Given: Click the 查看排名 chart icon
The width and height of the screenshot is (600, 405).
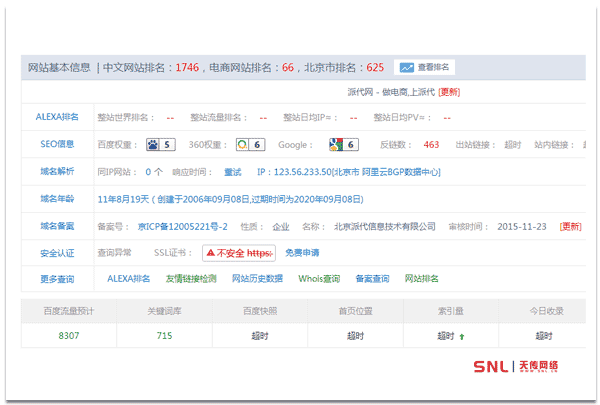Looking at the screenshot, I should pyautogui.click(x=406, y=68).
